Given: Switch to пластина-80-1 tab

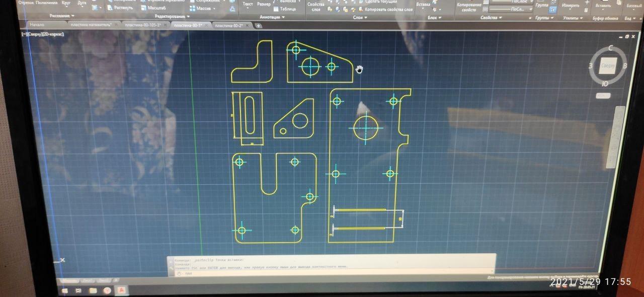Looking at the screenshot, I should (x=188, y=25).
